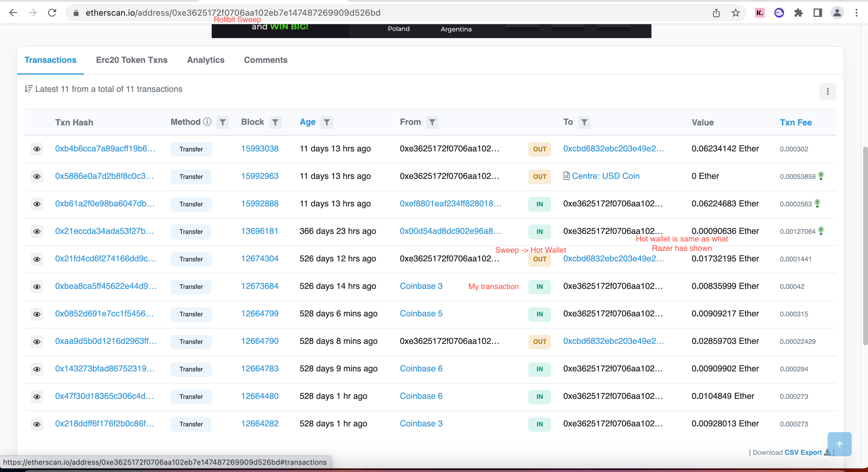This screenshot has width=868, height=472.
Task: Open the browser profile avatar
Action: pyautogui.click(x=837, y=13)
